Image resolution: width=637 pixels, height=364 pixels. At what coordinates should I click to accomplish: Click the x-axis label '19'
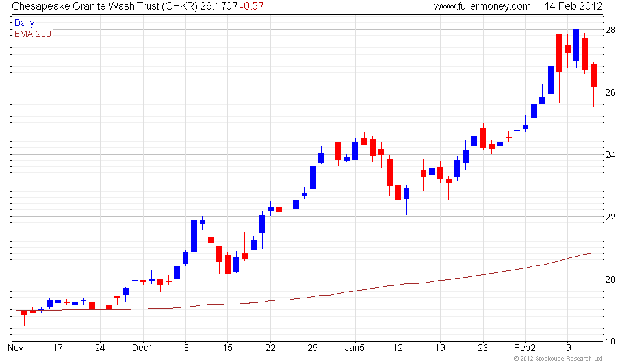440,348
